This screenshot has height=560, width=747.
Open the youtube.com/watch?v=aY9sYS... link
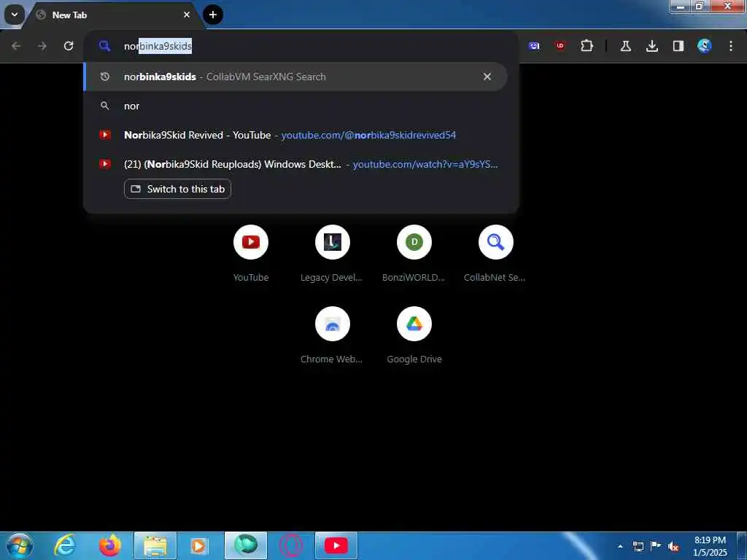(x=425, y=164)
